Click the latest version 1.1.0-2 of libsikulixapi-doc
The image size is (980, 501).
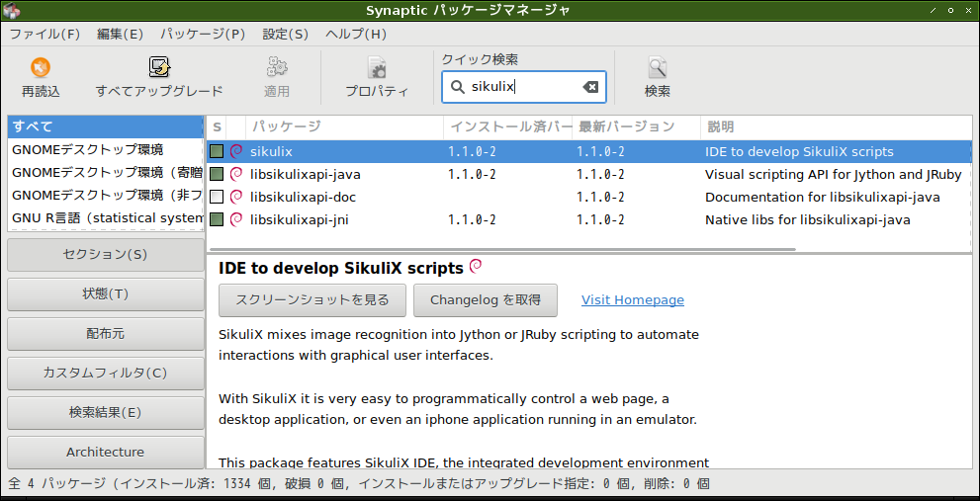pos(600,198)
